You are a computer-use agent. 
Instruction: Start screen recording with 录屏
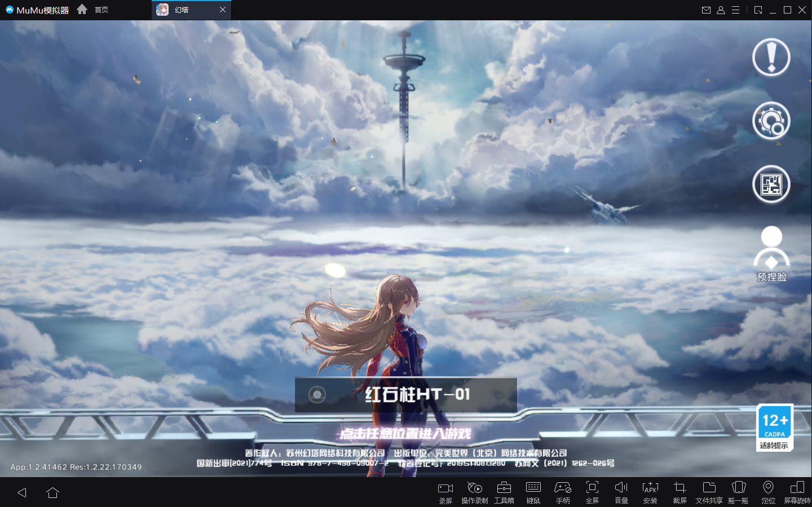(445, 492)
